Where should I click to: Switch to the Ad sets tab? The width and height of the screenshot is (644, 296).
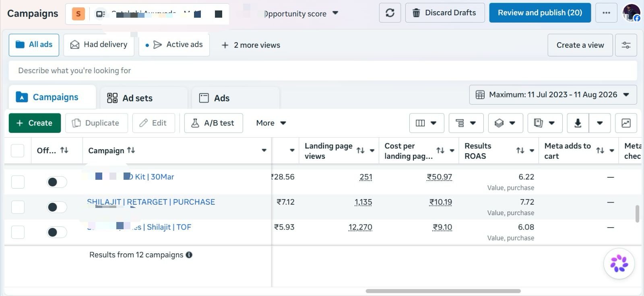point(144,98)
